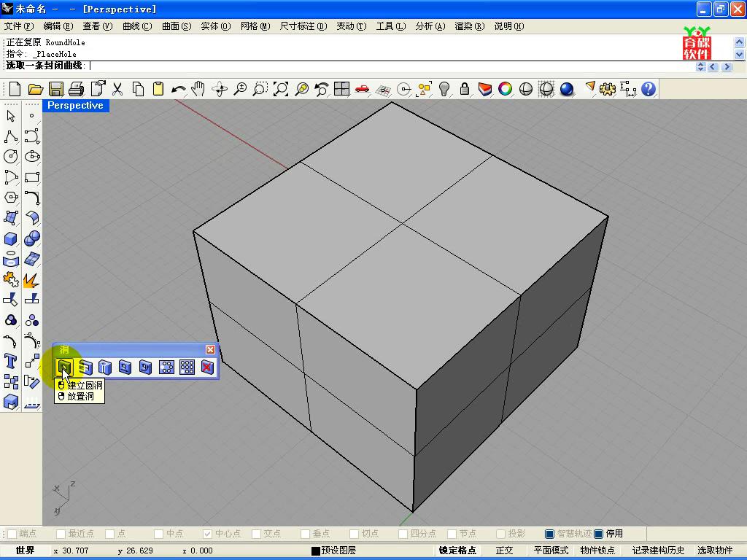
Task: Select the Circle tool in the left toolbar
Action: [11, 157]
